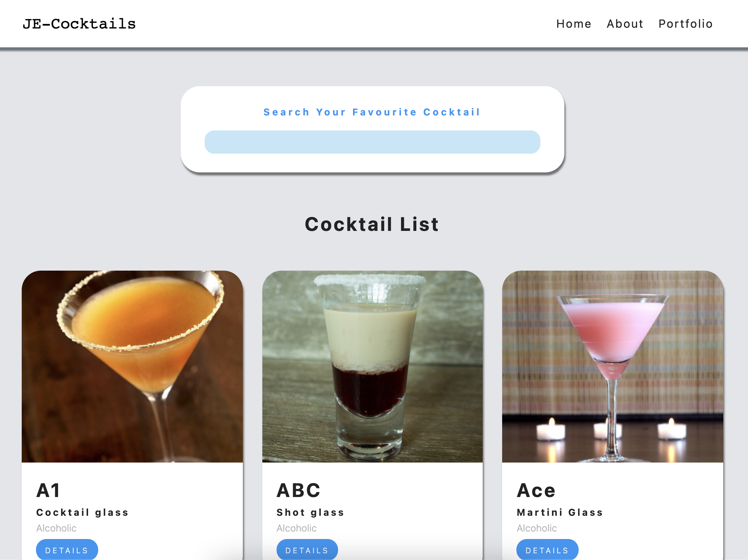Click the Ace cocktail title
Viewport: 748px width, 560px height.
(536, 490)
